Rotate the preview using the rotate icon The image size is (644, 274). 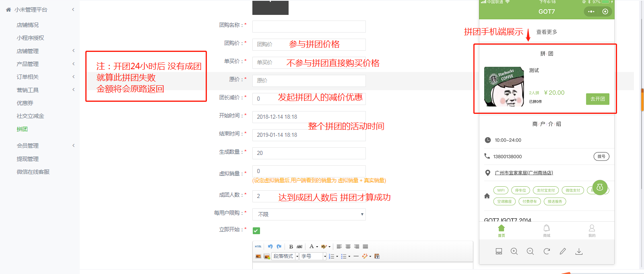coord(547,251)
